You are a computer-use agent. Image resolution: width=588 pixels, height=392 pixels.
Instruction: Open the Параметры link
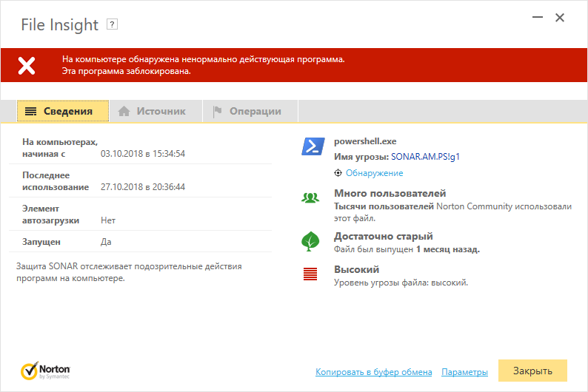464,372
